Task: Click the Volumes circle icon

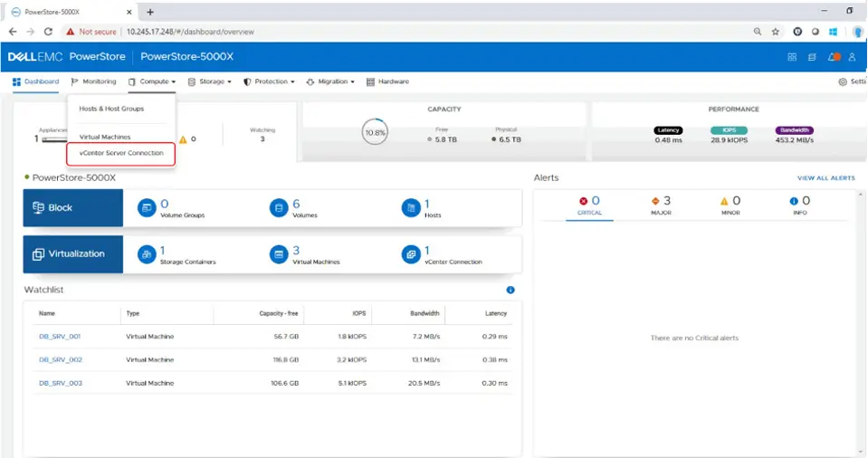Action: (278, 208)
